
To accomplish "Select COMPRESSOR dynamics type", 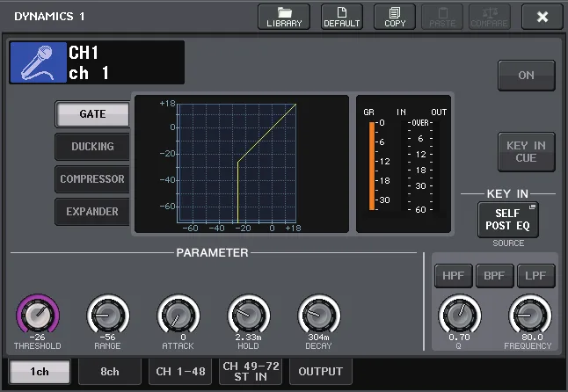I will [92, 179].
